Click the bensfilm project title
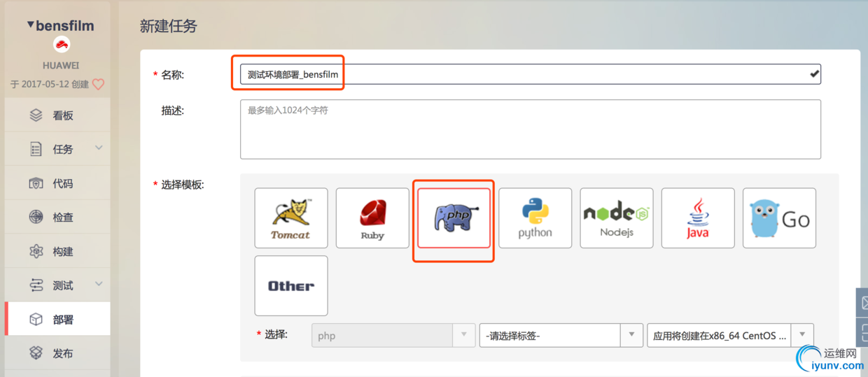The width and height of the screenshot is (868, 377). tap(64, 26)
